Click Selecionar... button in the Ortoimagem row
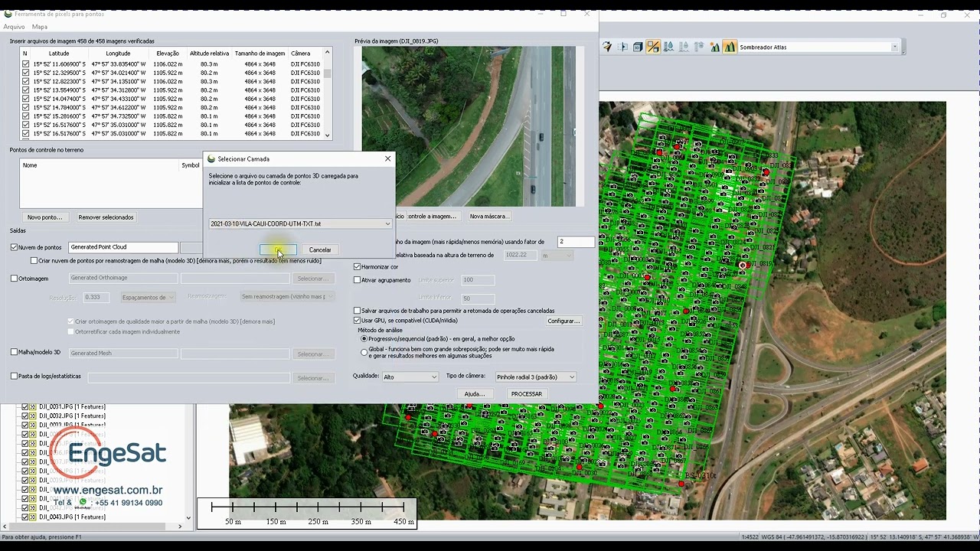This screenshot has height=551, width=980. point(312,279)
